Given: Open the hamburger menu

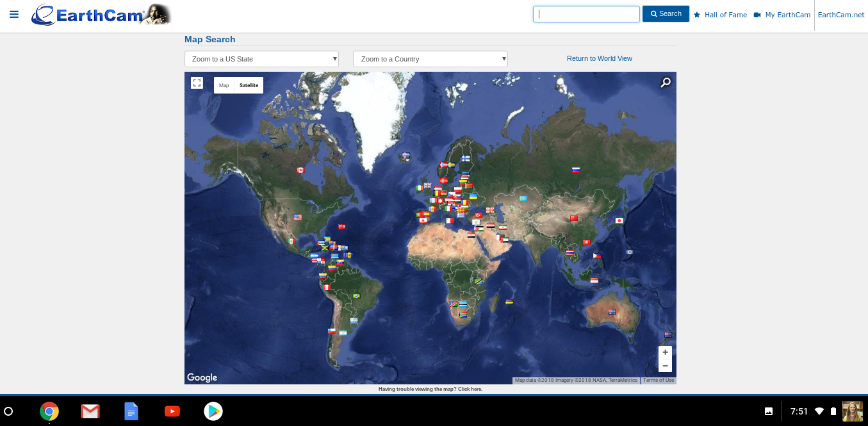Looking at the screenshot, I should 14,14.
